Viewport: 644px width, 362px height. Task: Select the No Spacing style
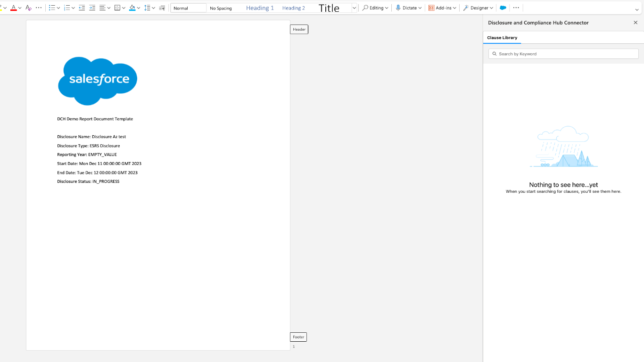(221, 8)
